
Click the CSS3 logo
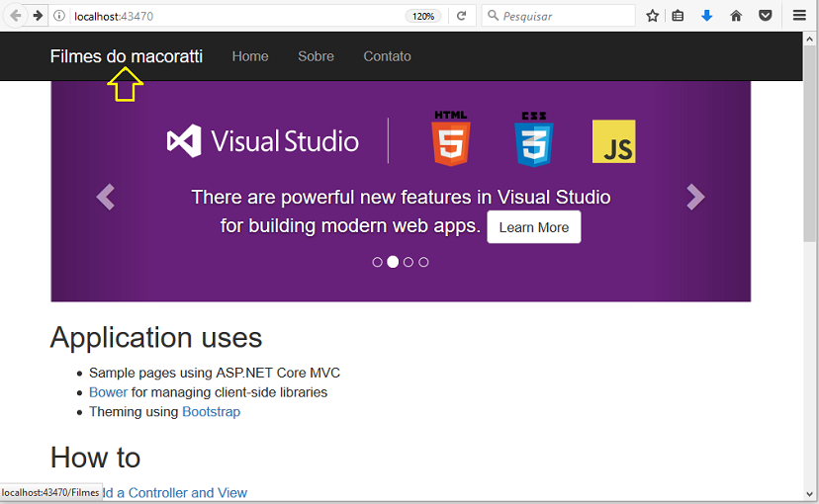tap(534, 139)
